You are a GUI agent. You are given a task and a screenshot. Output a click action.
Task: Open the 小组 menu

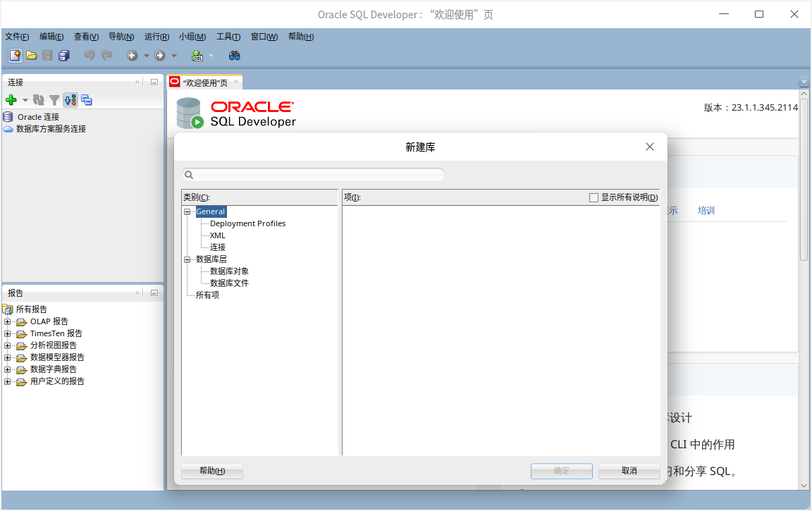point(192,37)
